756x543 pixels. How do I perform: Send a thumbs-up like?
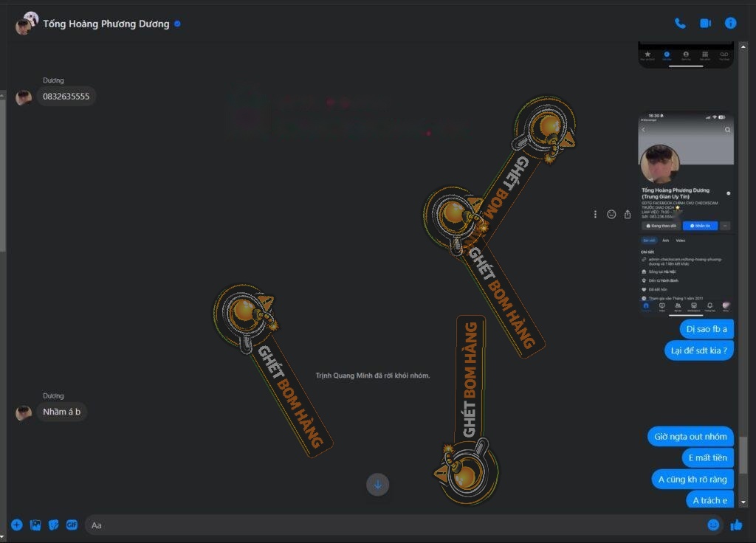[736, 525]
